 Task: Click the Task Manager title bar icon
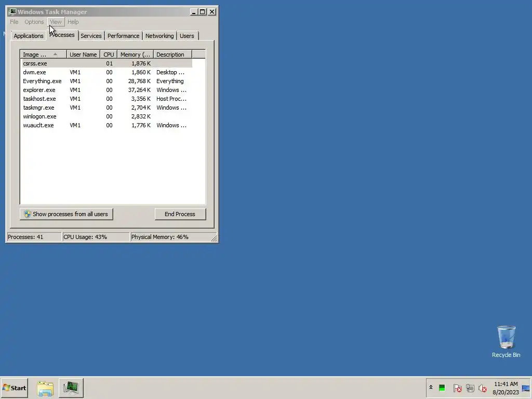point(12,12)
